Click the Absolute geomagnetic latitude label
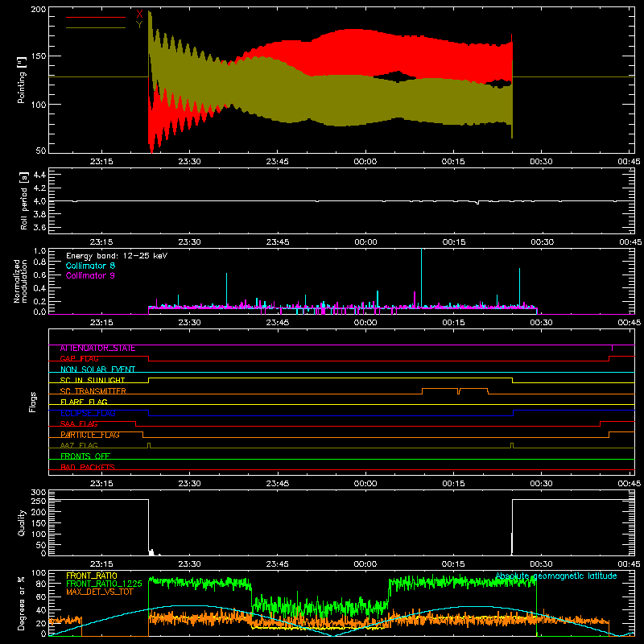Screen dimensions: 644x644 pos(556,576)
